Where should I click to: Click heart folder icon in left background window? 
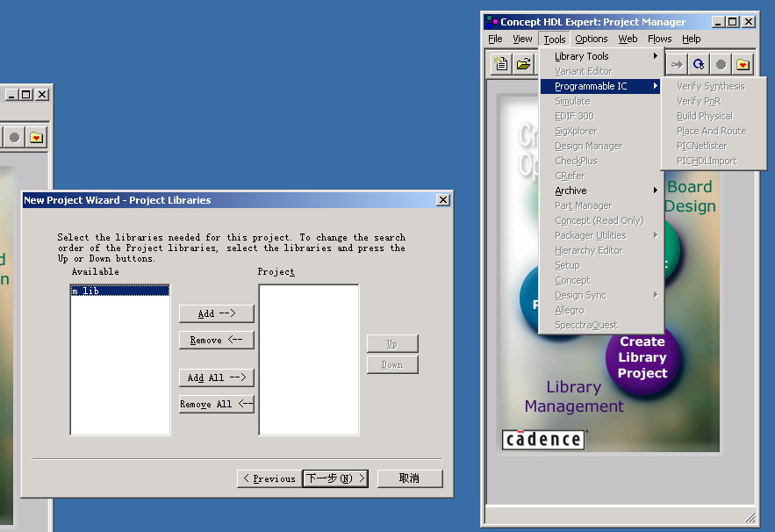[x=36, y=137]
